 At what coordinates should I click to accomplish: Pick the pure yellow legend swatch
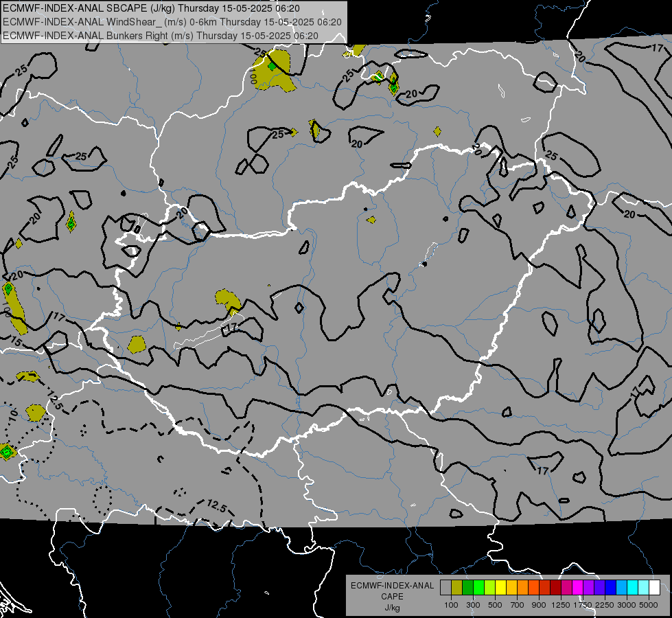click(500, 587)
